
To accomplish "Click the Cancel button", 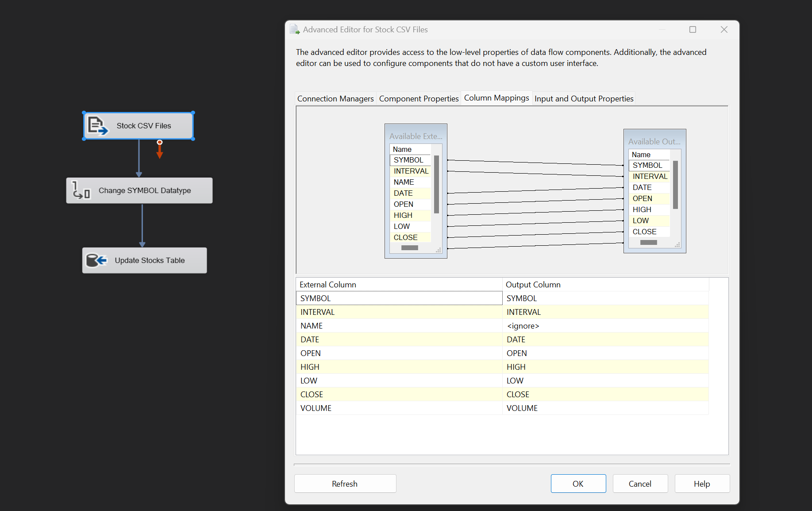I will click(640, 484).
